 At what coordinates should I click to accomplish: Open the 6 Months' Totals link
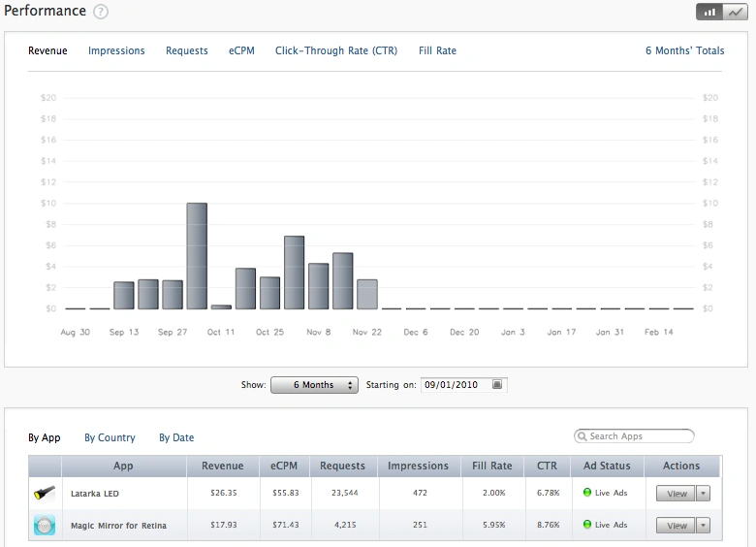point(684,50)
